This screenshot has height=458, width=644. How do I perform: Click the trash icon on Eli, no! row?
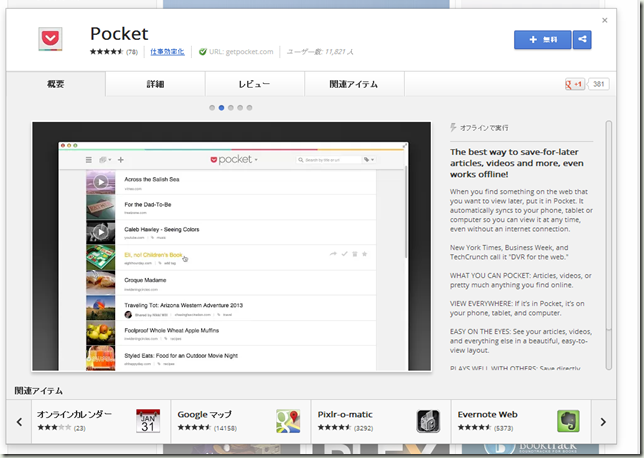(x=355, y=254)
